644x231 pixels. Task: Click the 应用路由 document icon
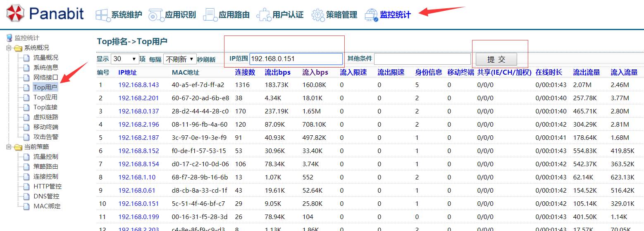pyautogui.click(x=210, y=15)
